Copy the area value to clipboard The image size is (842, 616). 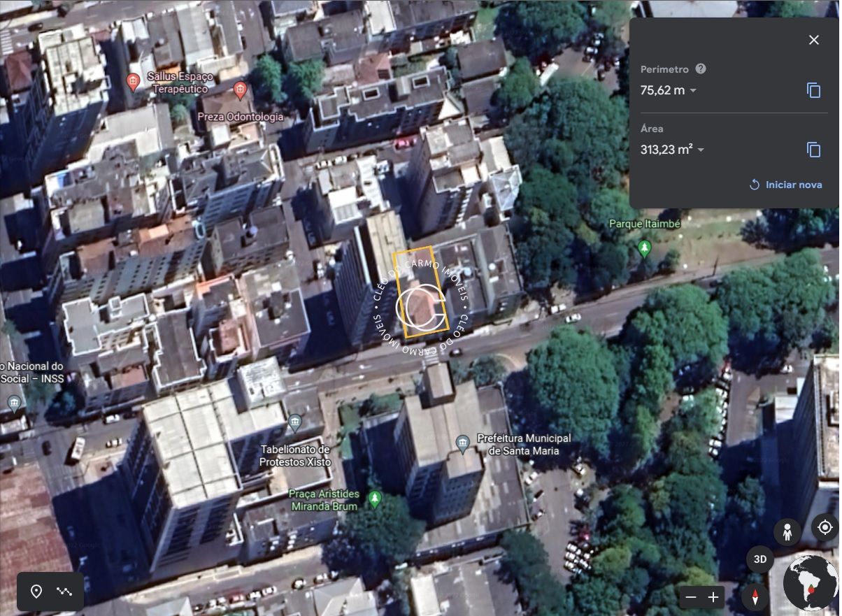(813, 150)
